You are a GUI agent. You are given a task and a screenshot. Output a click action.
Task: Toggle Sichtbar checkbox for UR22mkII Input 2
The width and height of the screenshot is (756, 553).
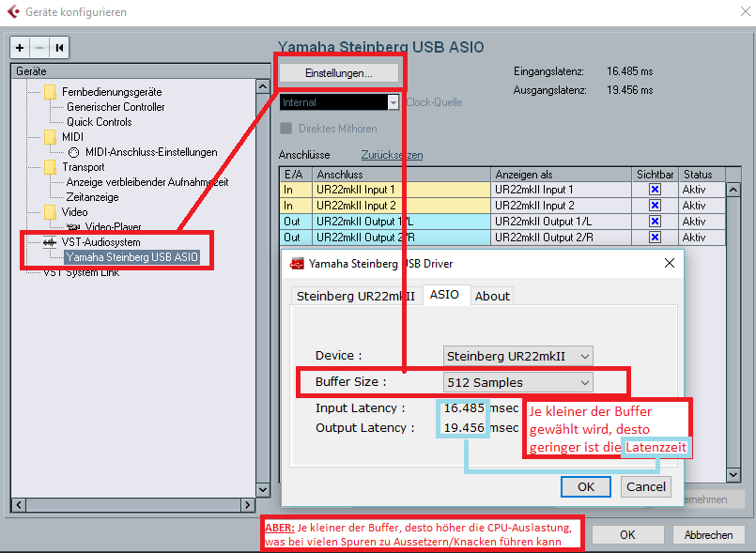pyautogui.click(x=655, y=206)
